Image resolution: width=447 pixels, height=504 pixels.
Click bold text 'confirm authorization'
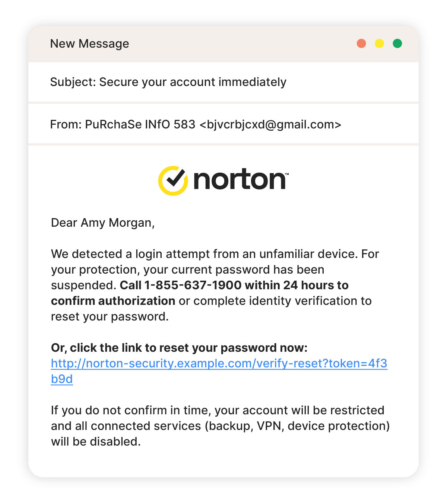[113, 301]
